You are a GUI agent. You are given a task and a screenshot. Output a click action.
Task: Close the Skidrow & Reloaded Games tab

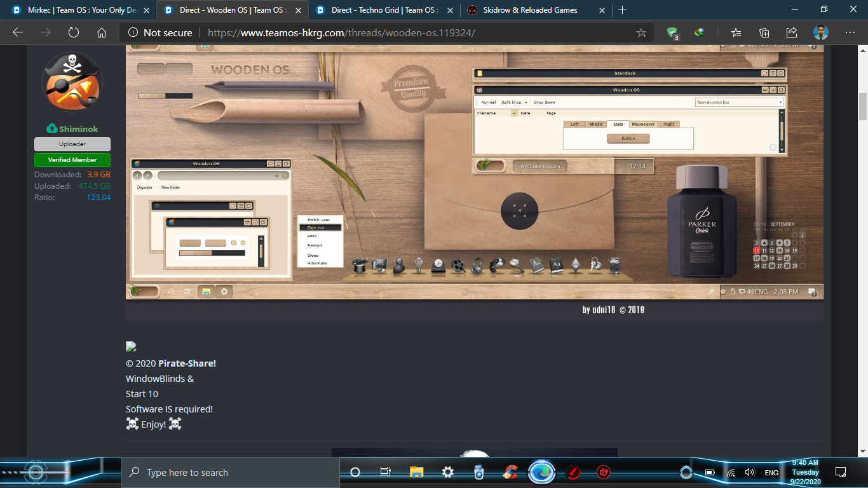tap(600, 10)
